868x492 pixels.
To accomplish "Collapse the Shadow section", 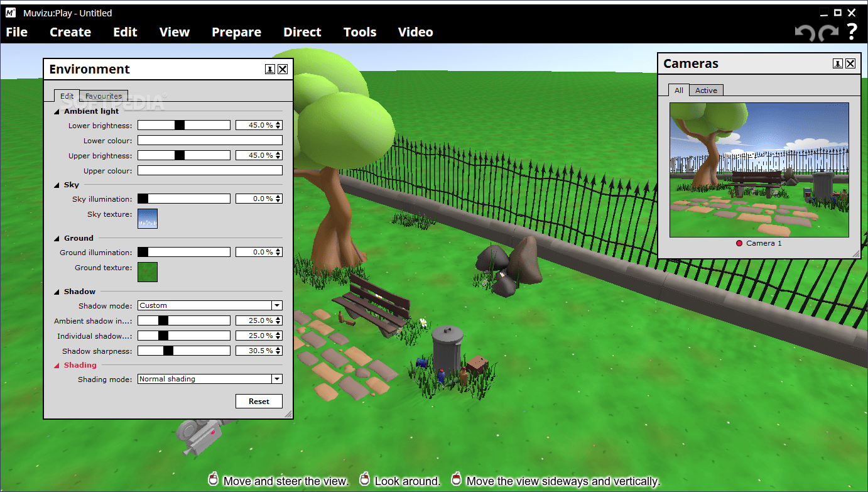I will point(57,292).
